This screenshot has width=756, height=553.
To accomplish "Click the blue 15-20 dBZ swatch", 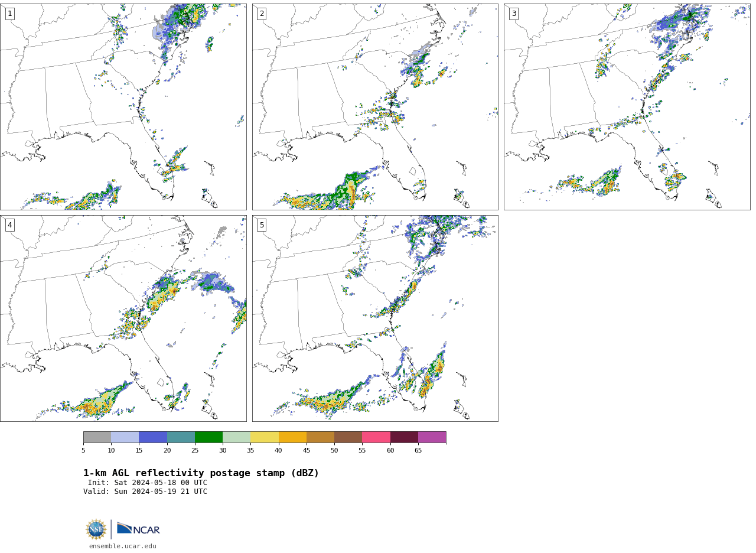I will [153, 437].
